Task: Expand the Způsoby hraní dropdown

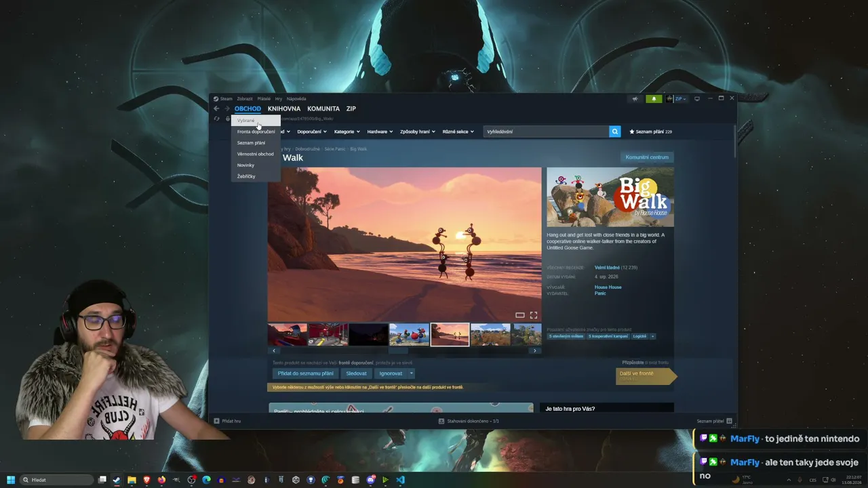Action: [x=418, y=131]
